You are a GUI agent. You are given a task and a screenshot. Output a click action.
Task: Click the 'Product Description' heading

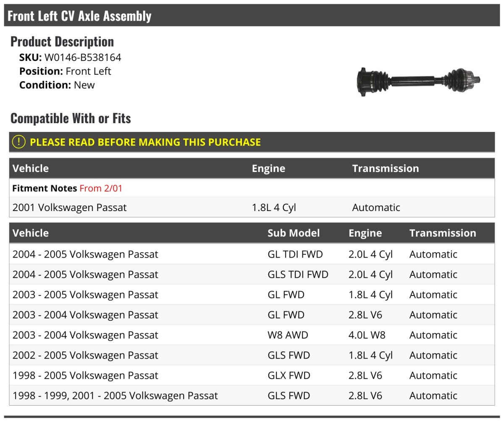click(62, 42)
